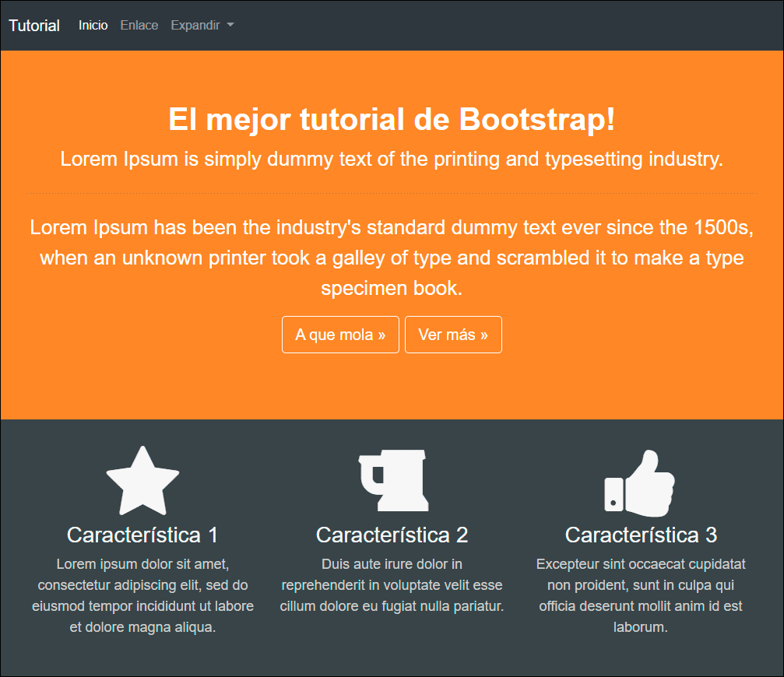Click the "El mejor tutorial de Bootstrap!" title

point(392,120)
